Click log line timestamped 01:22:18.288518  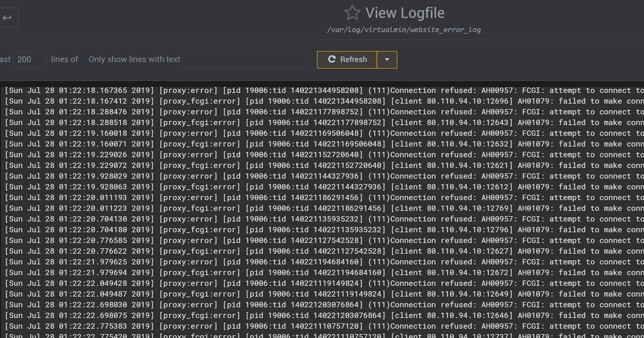[324, 122]
